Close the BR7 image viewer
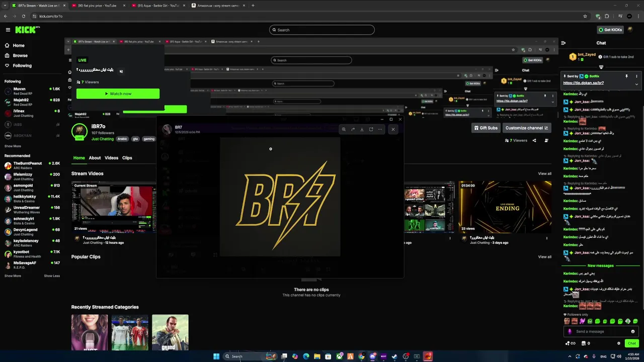This screenshot has width=644, height=362. [x=393, y=129]
